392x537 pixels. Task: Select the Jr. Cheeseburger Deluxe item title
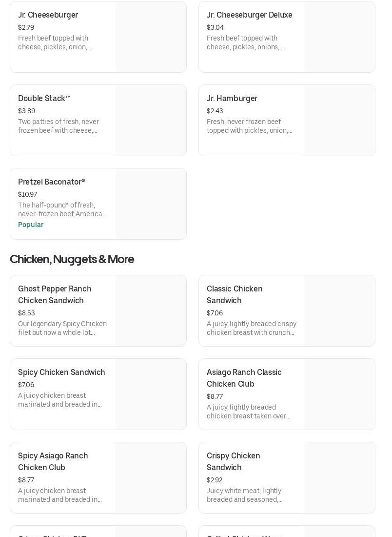(x=249, y=15)
